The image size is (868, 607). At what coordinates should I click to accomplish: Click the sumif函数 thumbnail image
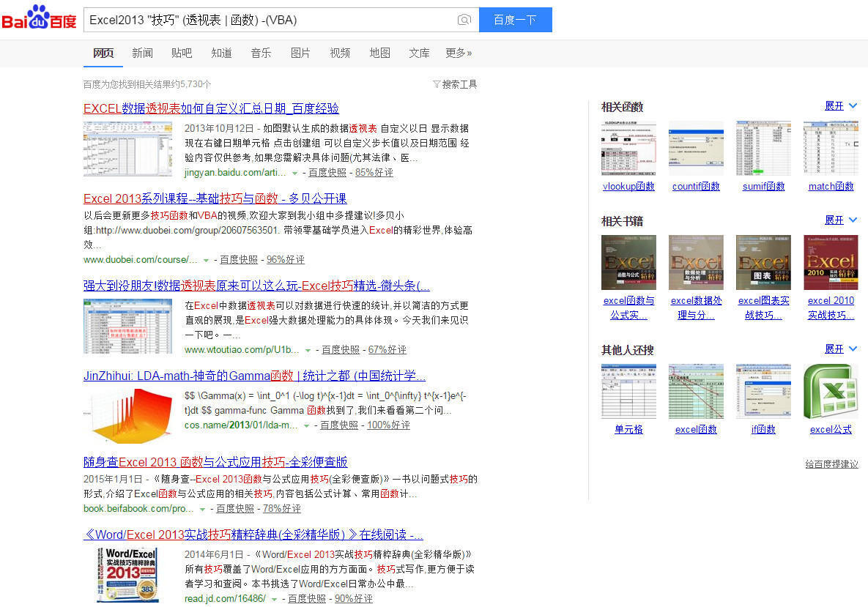[x=763, y=149]
